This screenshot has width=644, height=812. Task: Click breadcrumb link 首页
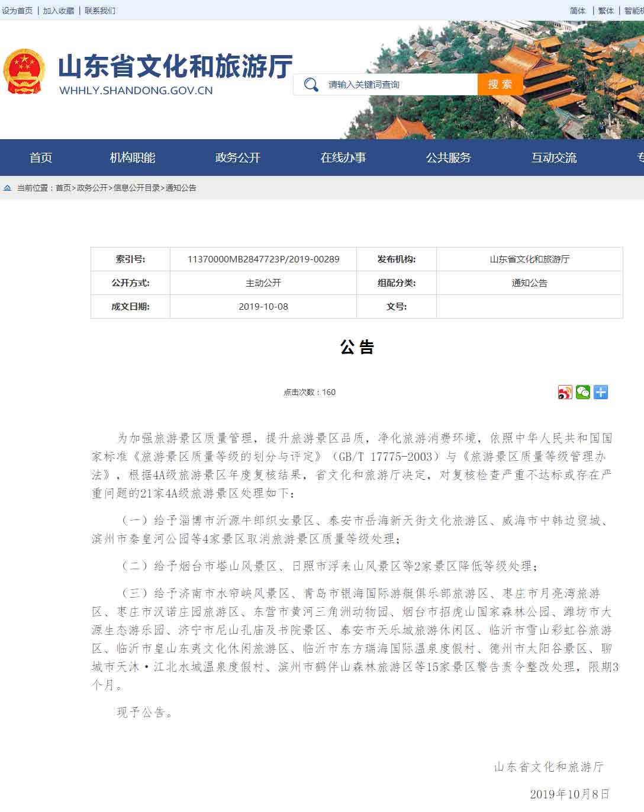[x=63, y=188]
